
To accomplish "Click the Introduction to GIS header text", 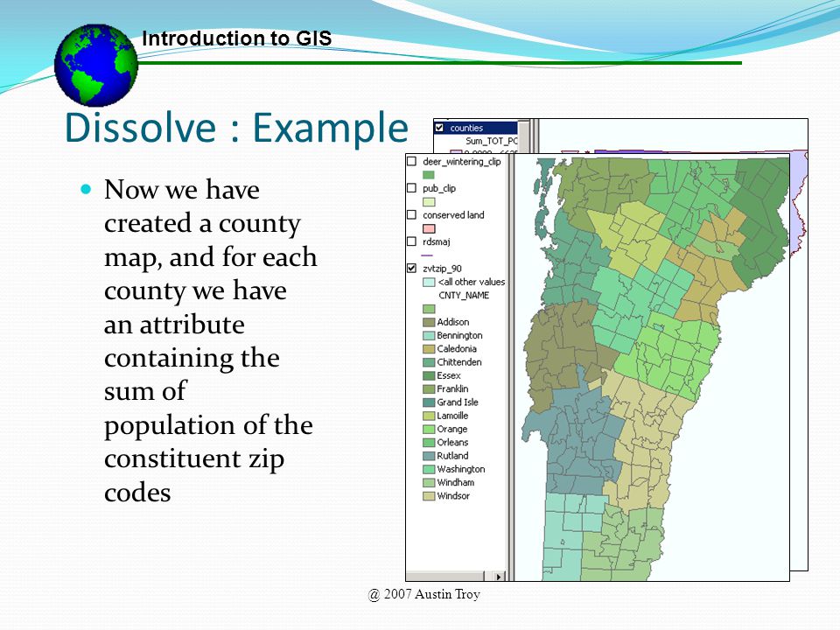I will tap(237, 38).
